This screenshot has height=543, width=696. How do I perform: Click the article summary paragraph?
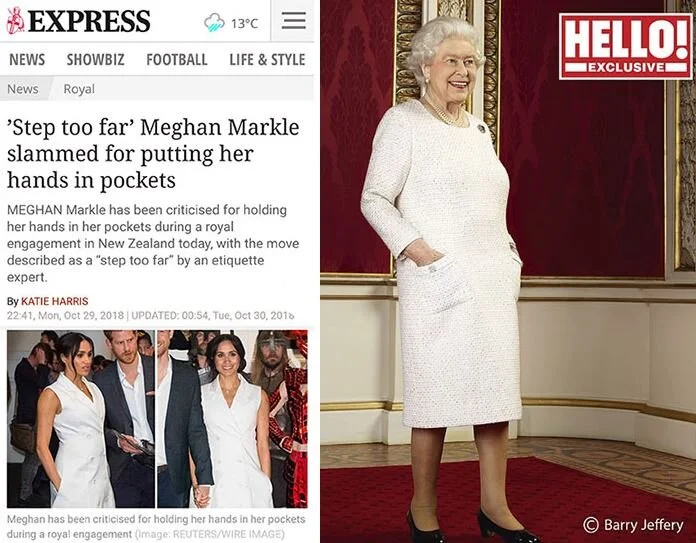click(153, 243)
